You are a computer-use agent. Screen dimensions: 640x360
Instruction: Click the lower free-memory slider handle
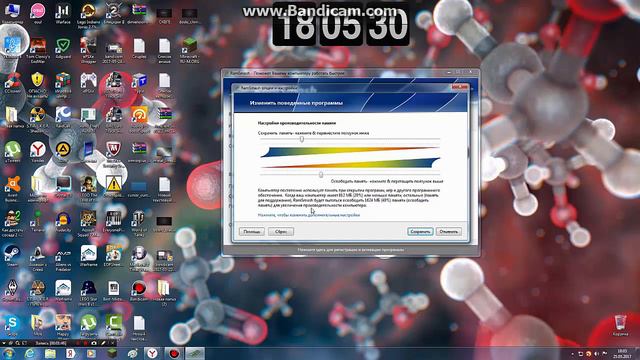click(x=321, y=175)
